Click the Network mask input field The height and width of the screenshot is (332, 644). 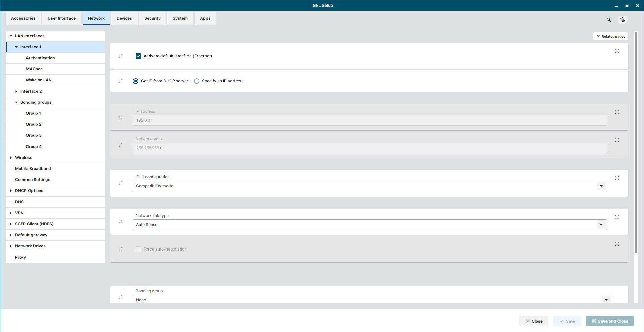pyautogui.click(x=370, y=148)
